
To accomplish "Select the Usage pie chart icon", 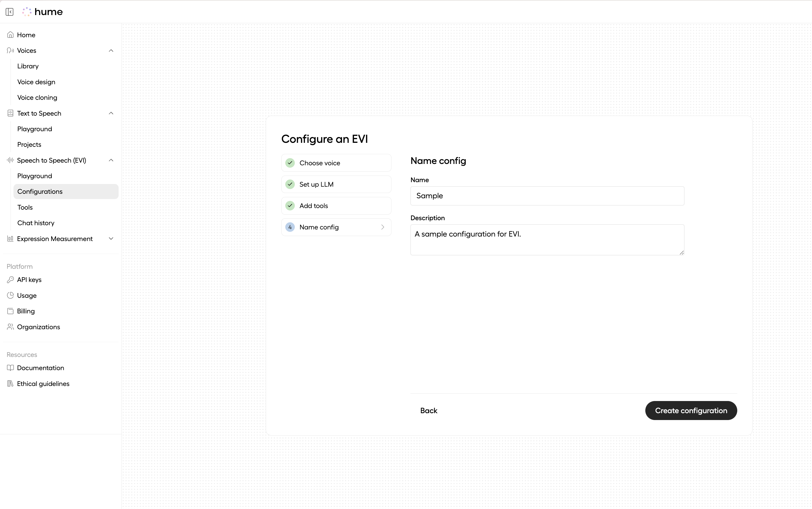I will coord(10,295).
